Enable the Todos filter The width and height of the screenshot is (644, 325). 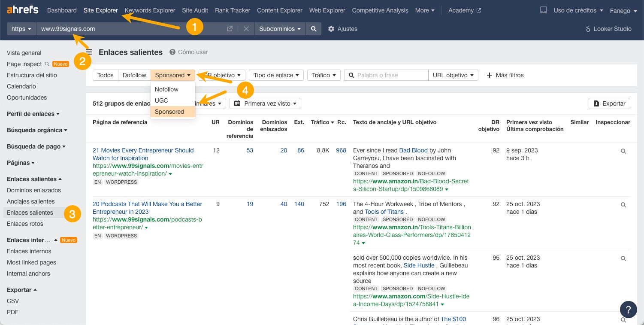pos(105,75)
